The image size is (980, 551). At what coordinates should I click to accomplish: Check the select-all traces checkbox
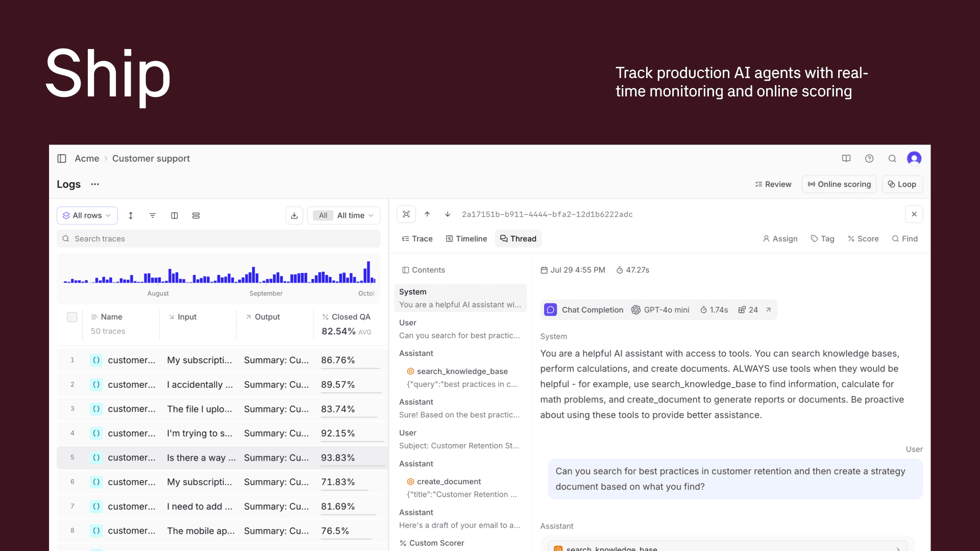point(72,317)
